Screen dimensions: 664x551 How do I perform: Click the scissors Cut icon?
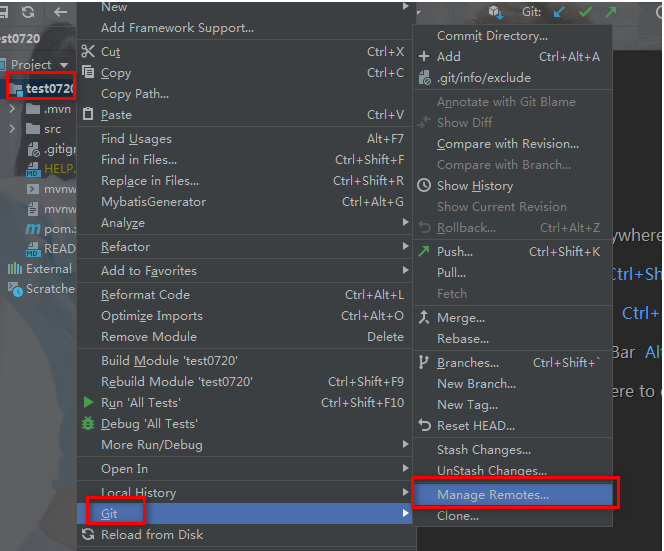pos(88,52)
